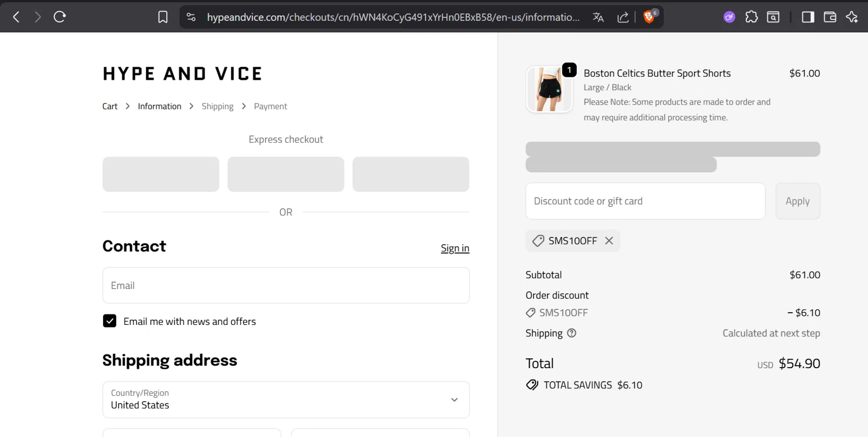This screenshot has height=437, width=868.
Task: Open the Brave Shields lion icon
Action: 650,17
